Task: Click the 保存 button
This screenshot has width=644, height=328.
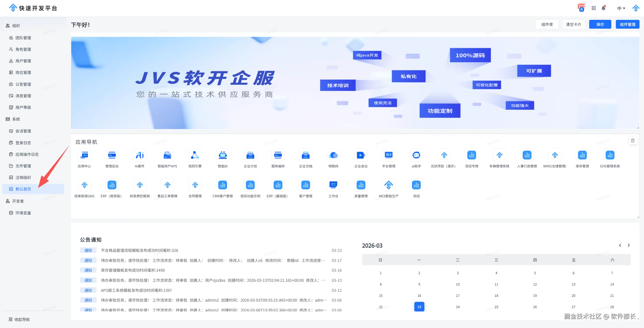Action: 600,24
